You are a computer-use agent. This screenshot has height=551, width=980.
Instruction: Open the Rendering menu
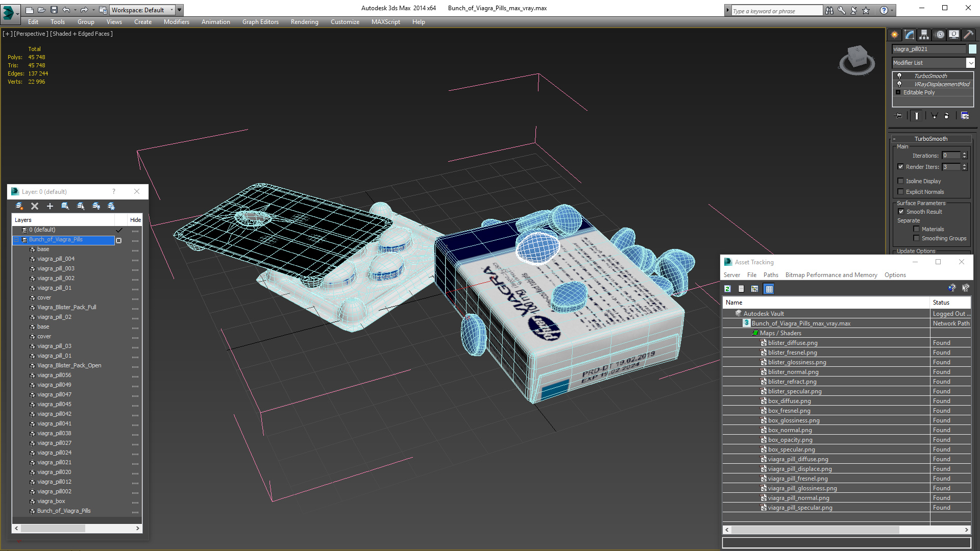coord(304,22)
